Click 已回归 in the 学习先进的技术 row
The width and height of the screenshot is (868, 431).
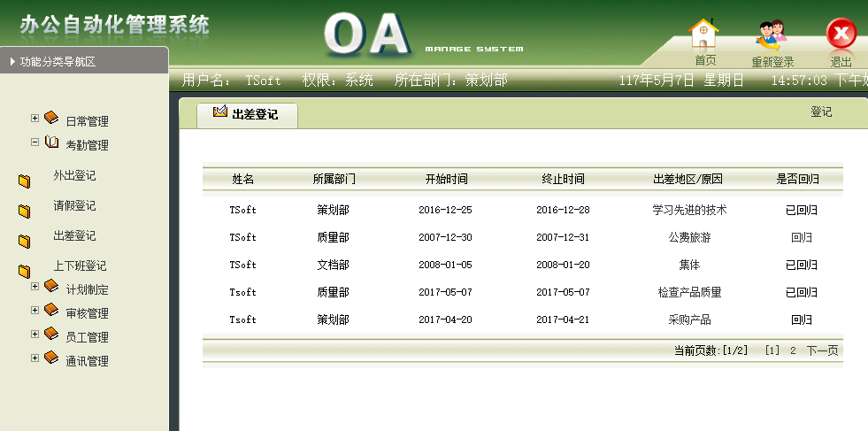[802, 210]
